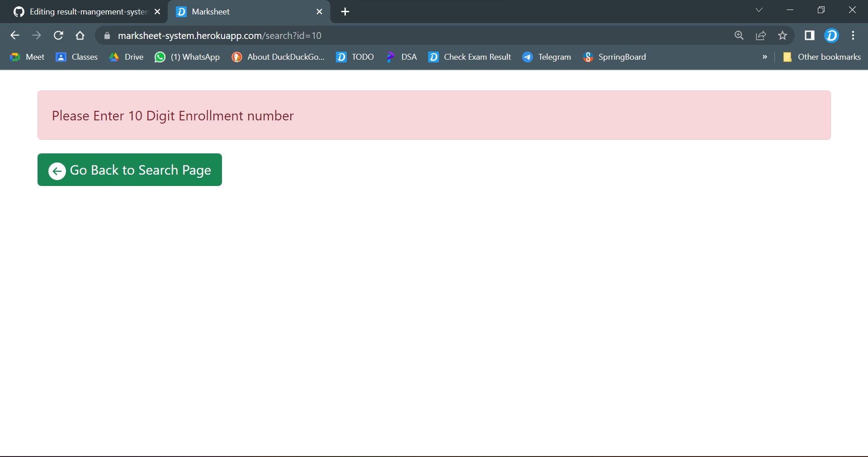Image resolution: width=868 pixels, height=457 pixels.
Task: Open the Classes bookmark
Action: click(x=77, y=57)
